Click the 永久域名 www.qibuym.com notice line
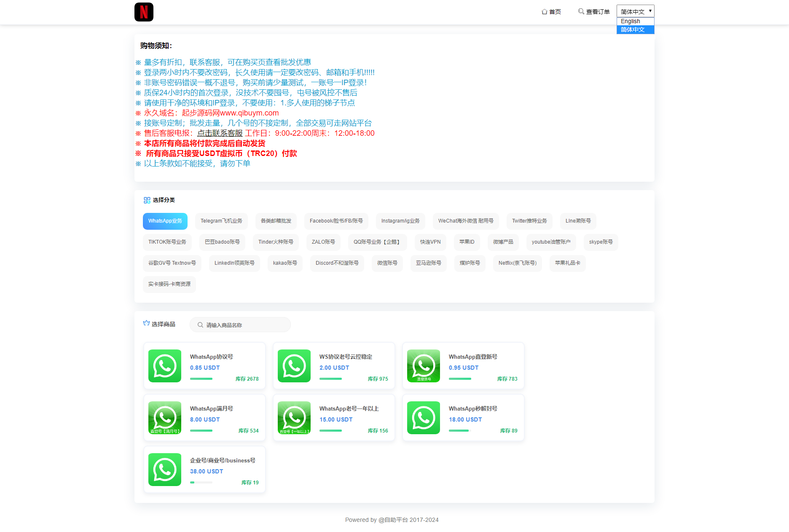Image resolution: width=789 pixels, height=532 pixels. 207,113
